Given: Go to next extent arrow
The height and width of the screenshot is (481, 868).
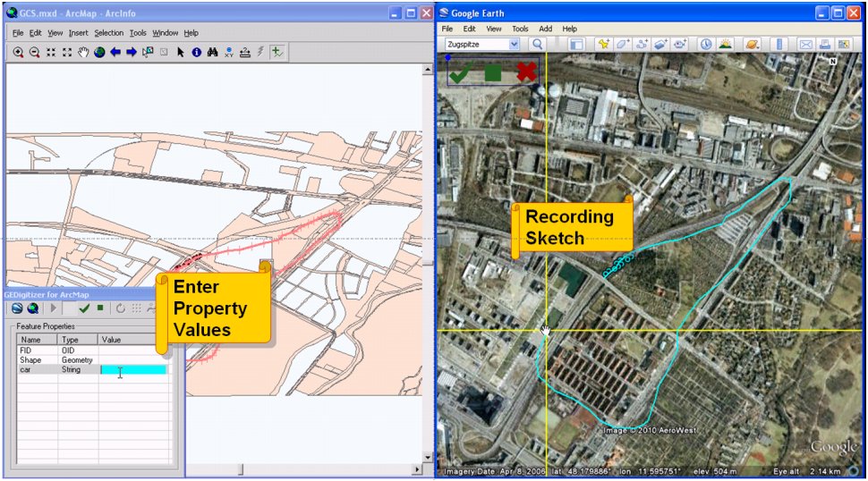Looking at the screenshot, I should coord(132,52).
